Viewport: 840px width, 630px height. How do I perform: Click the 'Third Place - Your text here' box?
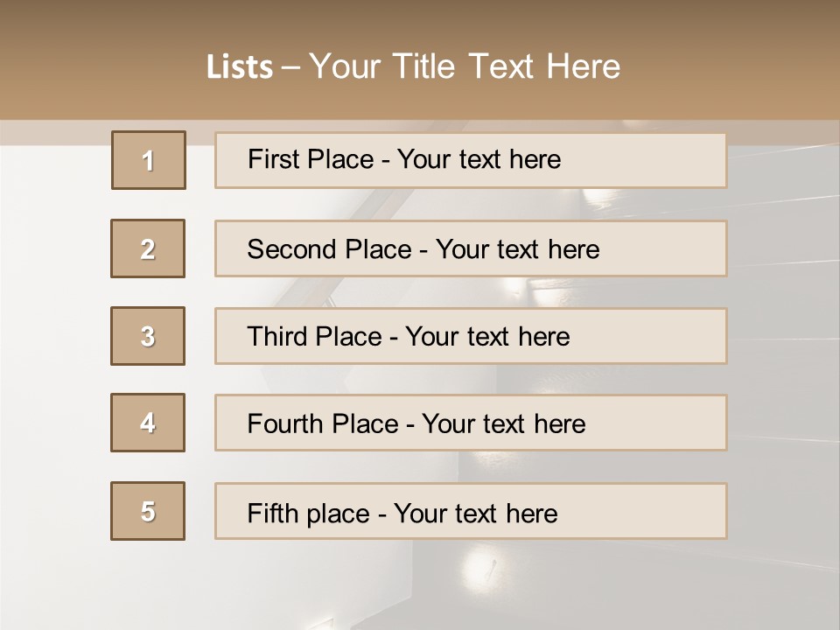(471, 336)
